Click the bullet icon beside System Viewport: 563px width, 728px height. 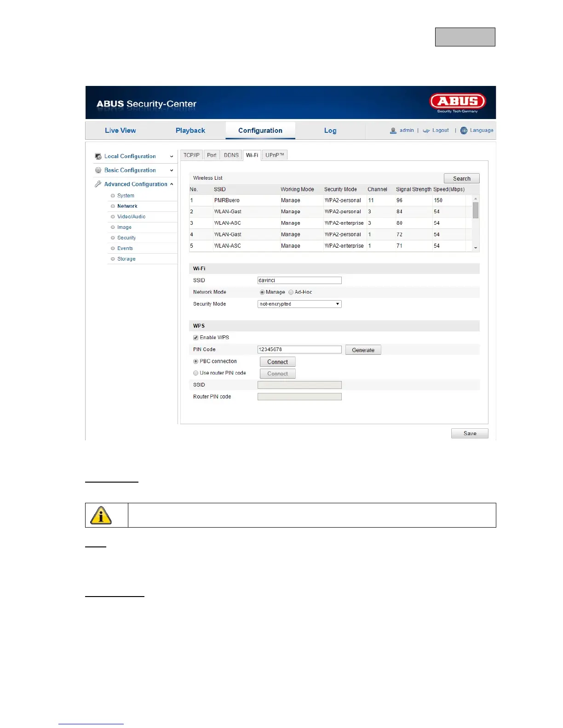point(113,196)
